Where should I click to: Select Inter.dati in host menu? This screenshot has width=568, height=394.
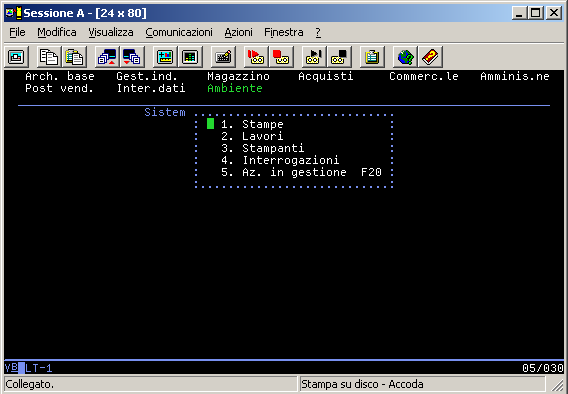click(151, 88)
